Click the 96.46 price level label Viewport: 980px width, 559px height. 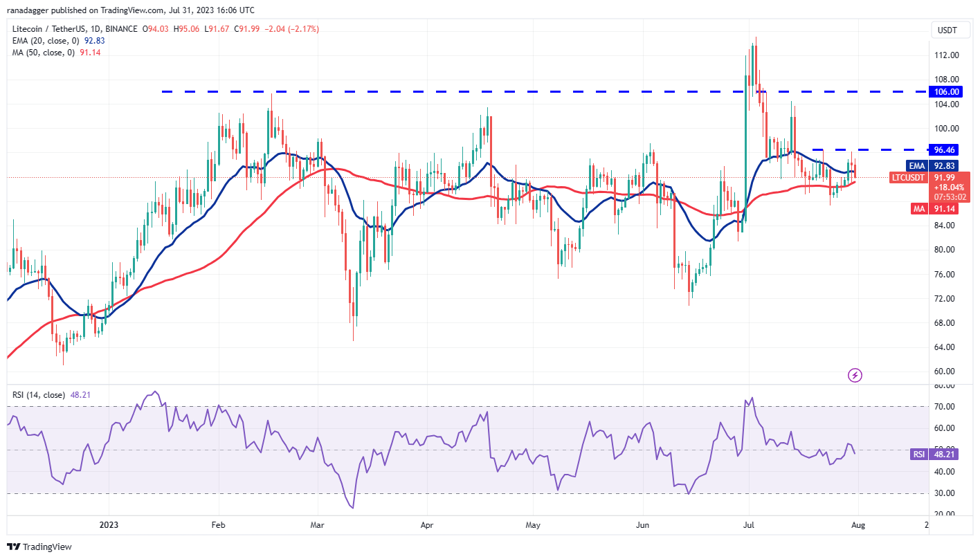click(x=946, y=149)
